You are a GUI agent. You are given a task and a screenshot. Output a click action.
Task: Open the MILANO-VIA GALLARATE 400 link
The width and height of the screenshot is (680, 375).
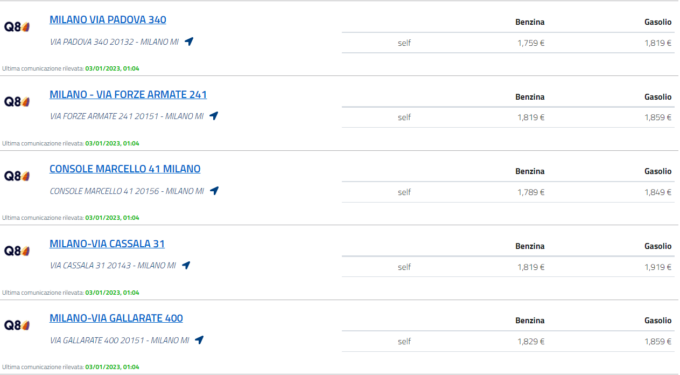pyautogui.click(x=116, y=318)
